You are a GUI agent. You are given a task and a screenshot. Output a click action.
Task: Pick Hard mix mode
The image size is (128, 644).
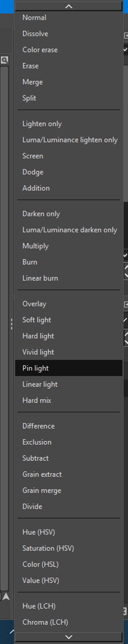(x=69, y=401)
